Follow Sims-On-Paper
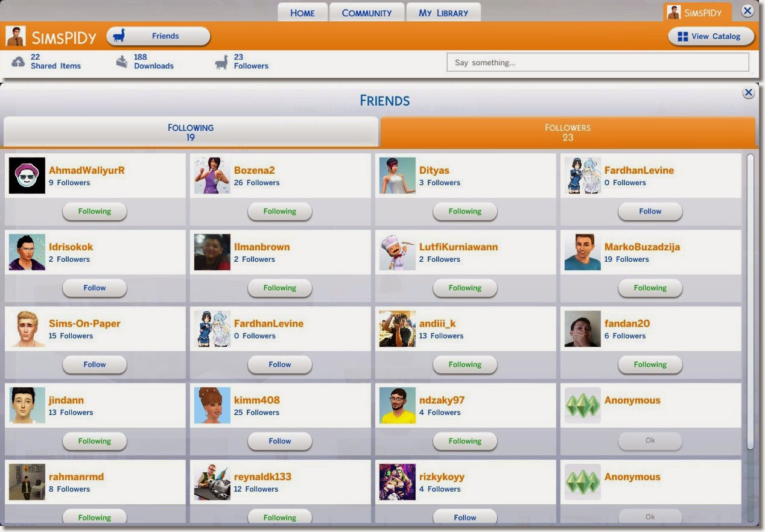Viewport: 765px width, 532px height. coord(95,365)
